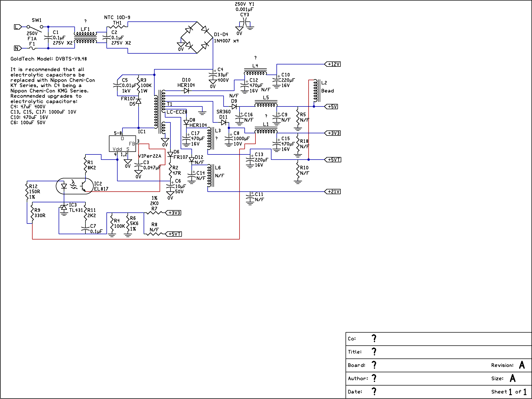The width and height of the screenshot is (532, 399).
Task: Select the L2 Bead inductor
Action: coord(316,91)
